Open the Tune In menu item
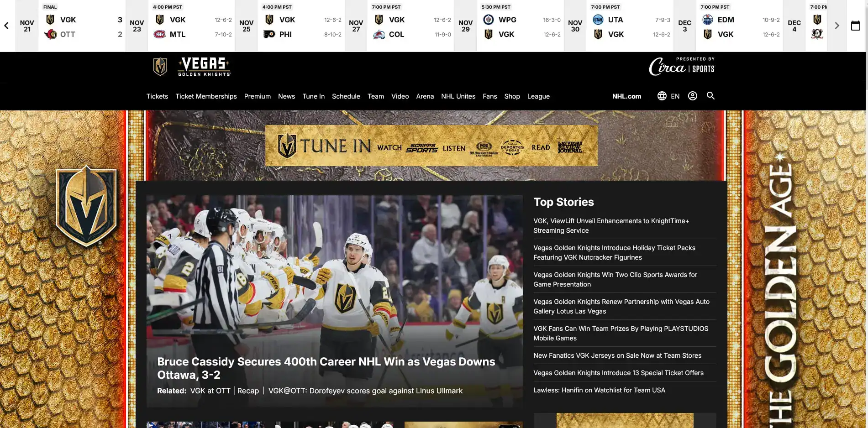Image resolution: width=868 pixels, height=428 pixels. [x=314, y=96]
